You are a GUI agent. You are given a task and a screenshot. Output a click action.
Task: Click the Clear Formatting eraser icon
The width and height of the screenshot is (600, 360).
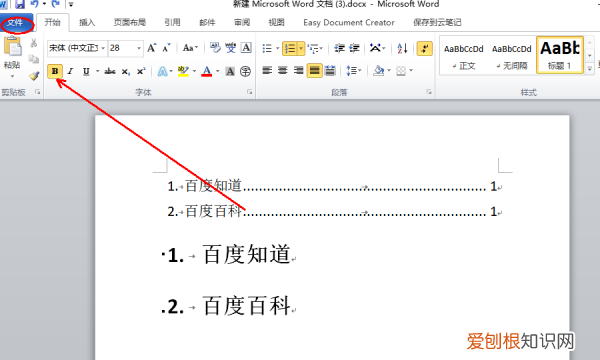(215, 48)
